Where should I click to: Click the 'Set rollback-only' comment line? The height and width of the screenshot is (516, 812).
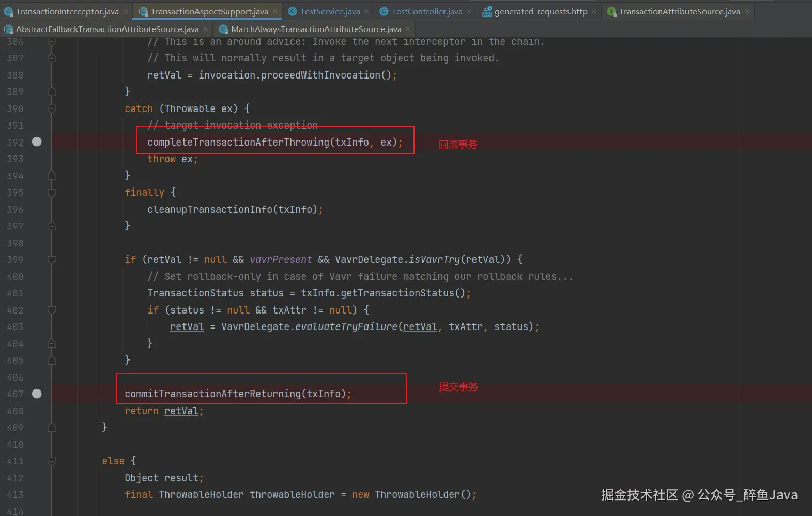click(x=360, y=276)
